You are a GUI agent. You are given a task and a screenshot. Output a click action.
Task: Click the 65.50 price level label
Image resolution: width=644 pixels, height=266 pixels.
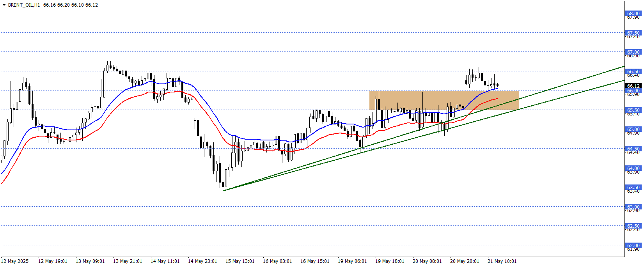(x=633, y=110)
